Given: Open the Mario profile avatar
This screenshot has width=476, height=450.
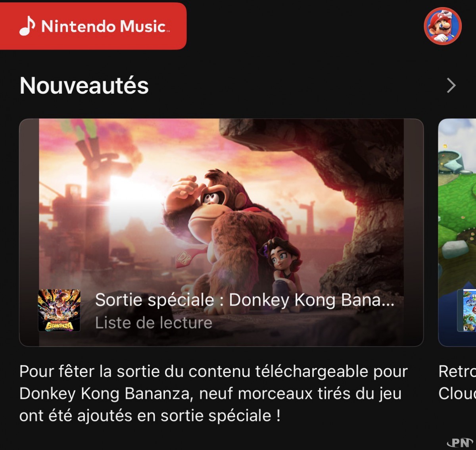Looking at the screenshot, I should coord(442,27).
